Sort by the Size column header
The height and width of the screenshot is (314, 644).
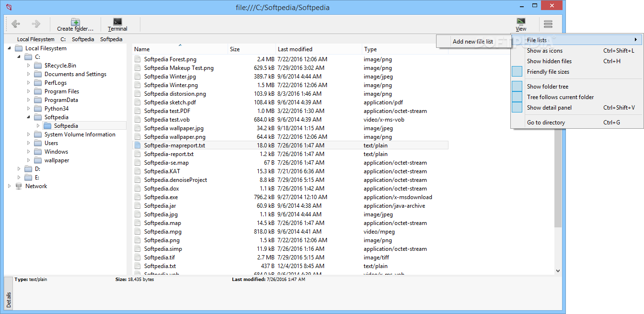click(x=252, y=49)
